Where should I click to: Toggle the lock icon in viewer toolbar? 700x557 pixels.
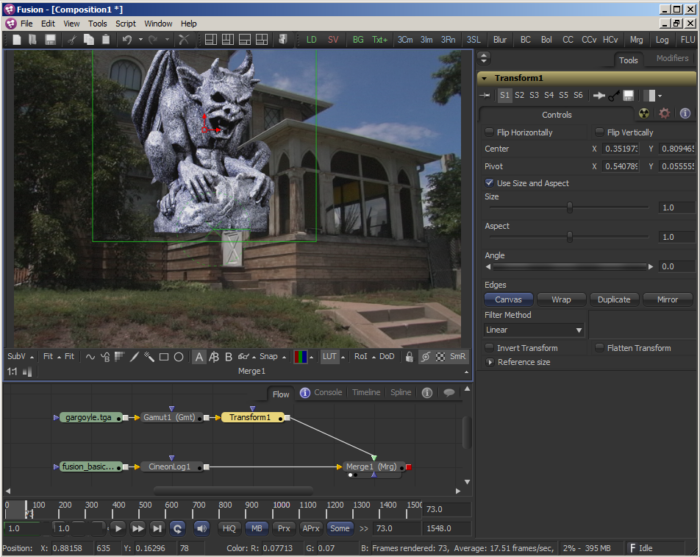coord(409,357)
